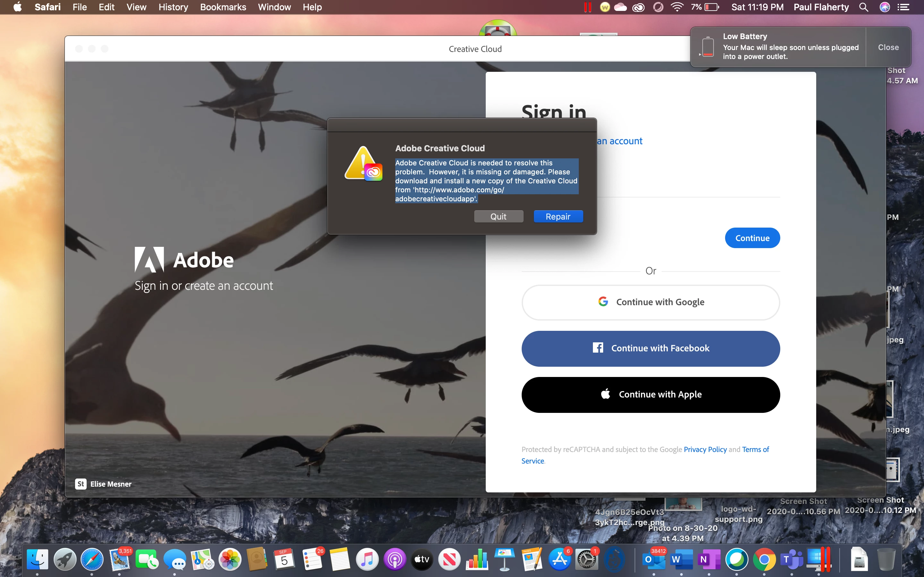Viewport: 924px width, 577px height.
Task: Open the Privacy Policy link
Action: pos(705,449)
